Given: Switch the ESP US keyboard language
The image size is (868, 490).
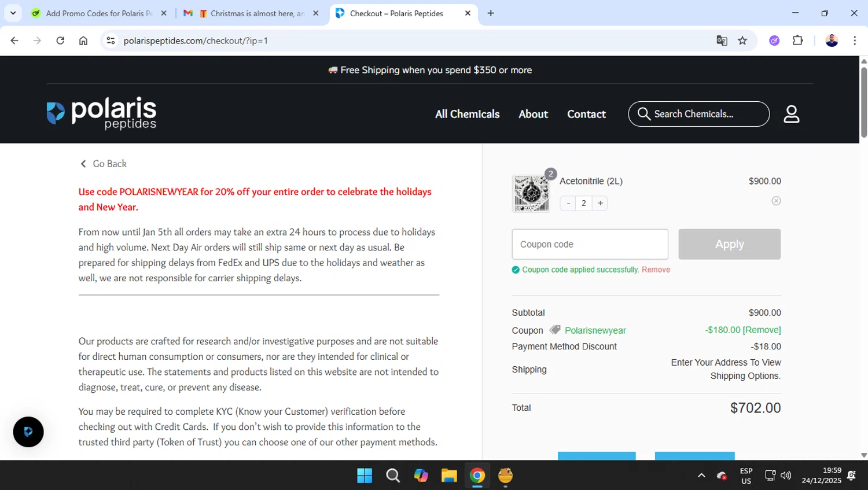Looking at the screenshot, I should pyautogui.click(x=746, y=476).
